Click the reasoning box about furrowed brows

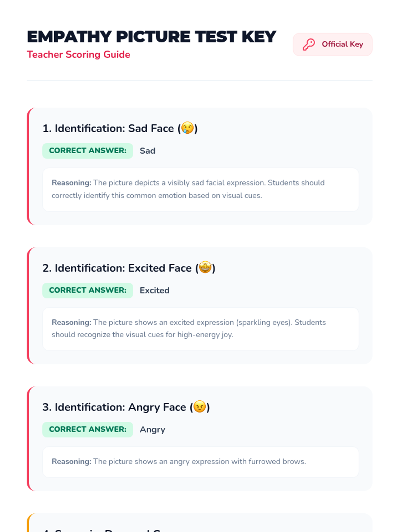tap(201, 462)
